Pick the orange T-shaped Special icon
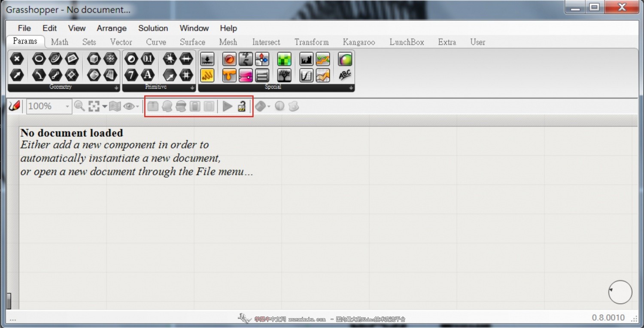The image size is (644, 328). tap(230, 75)
